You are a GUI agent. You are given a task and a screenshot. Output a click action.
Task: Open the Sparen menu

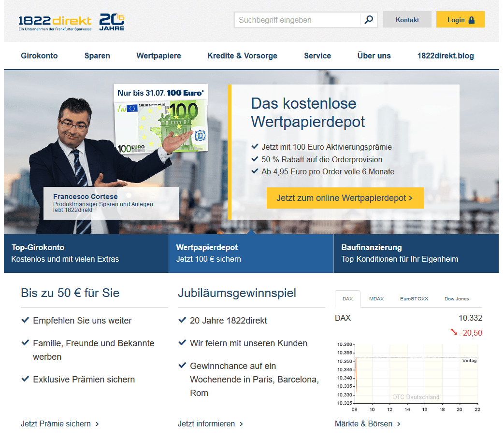(97, 56)
